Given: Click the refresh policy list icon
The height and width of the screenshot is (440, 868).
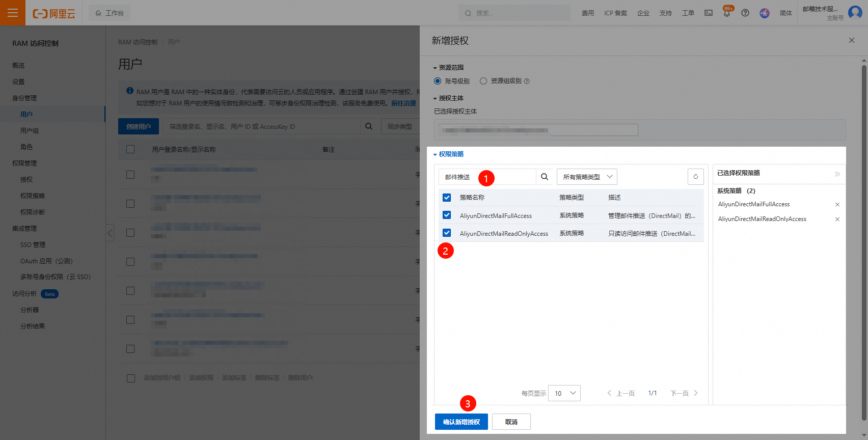Looking at the screenshot, I should point(696,177).
